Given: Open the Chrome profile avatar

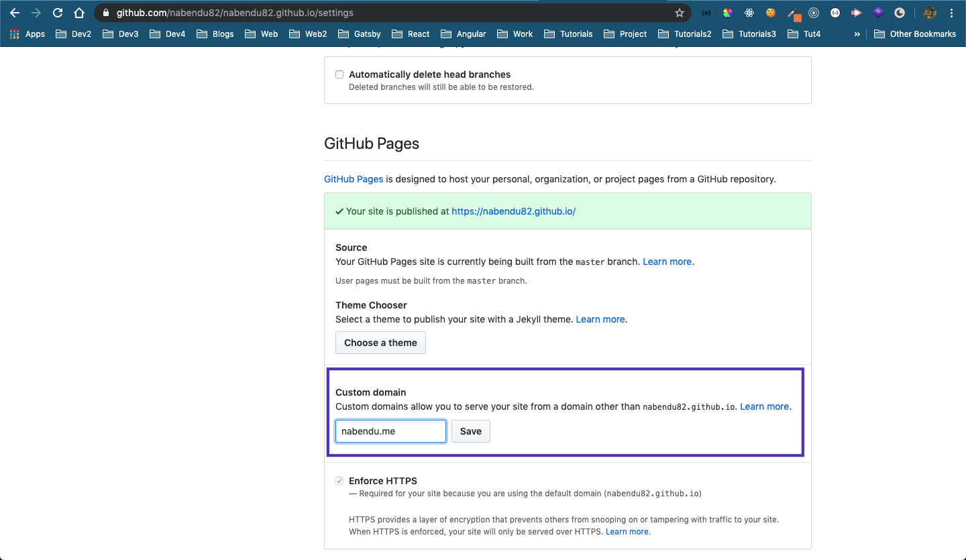Looking at the screenshot, I should [x=929, y=13].
